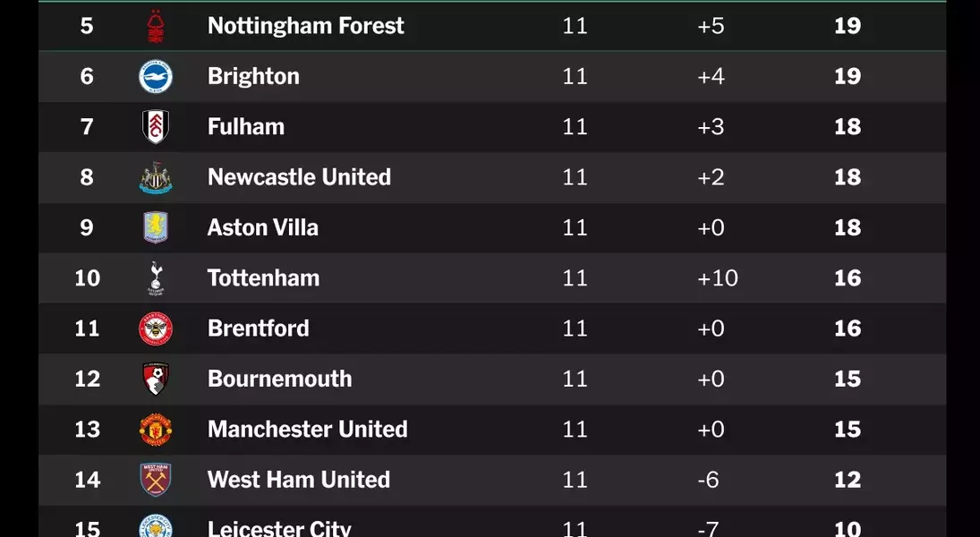
Task: Click the Aston Villa badge
Action: pyautogui.click(x=156, y=227)
